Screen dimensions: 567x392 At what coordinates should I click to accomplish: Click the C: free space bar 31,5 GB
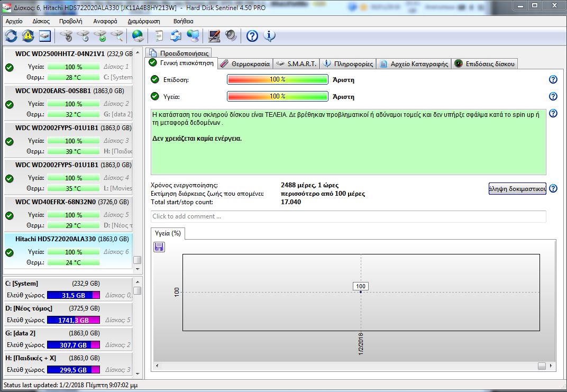coord(74,295)
